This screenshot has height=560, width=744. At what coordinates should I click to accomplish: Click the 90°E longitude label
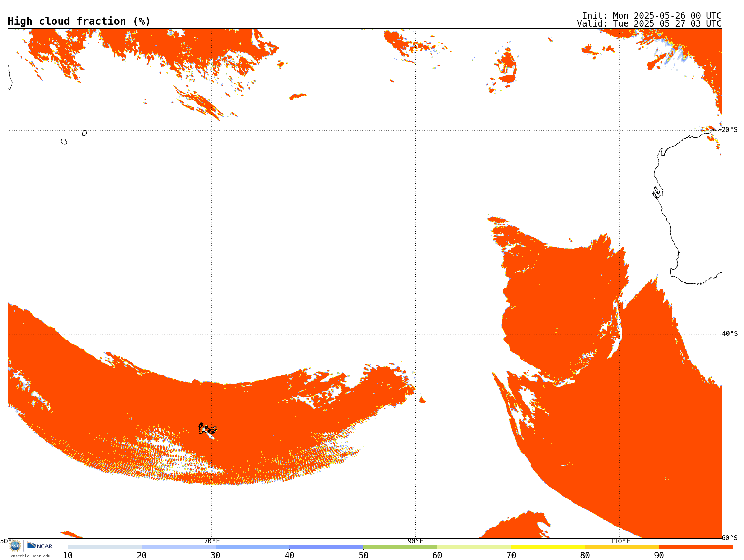click(x=415, y=541)
